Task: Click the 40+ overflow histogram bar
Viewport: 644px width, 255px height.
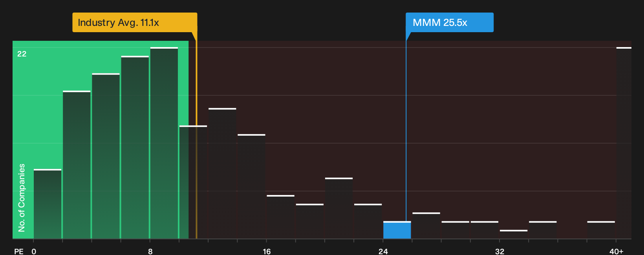Action: [x=624, y=143]
